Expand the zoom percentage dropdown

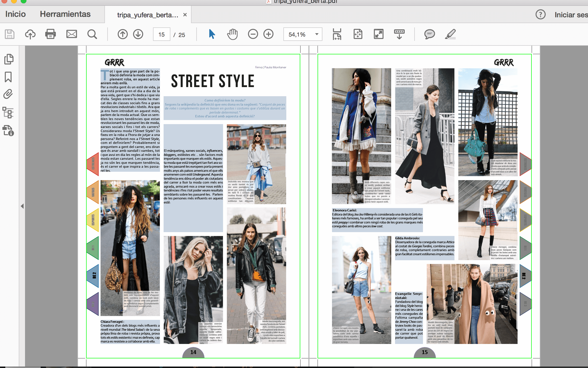(317, 34)
